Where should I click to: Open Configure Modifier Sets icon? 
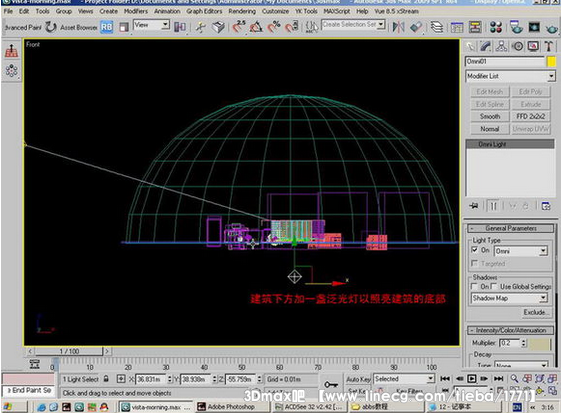546,206
